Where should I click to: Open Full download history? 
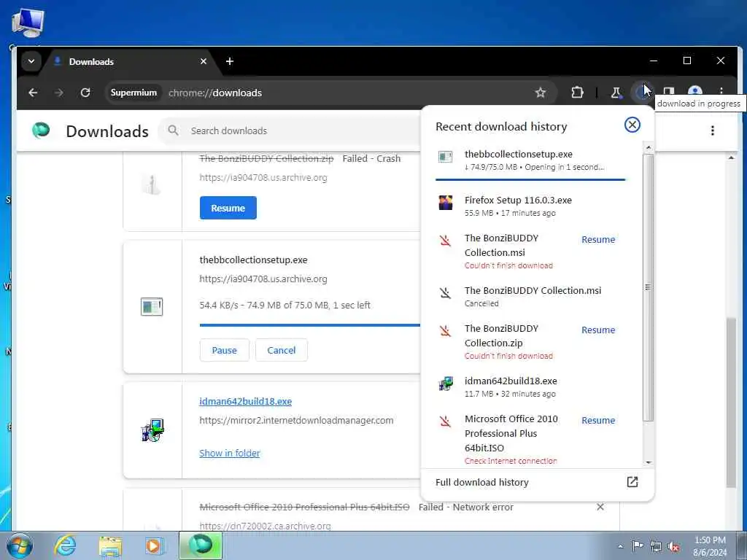click(537, 483)
